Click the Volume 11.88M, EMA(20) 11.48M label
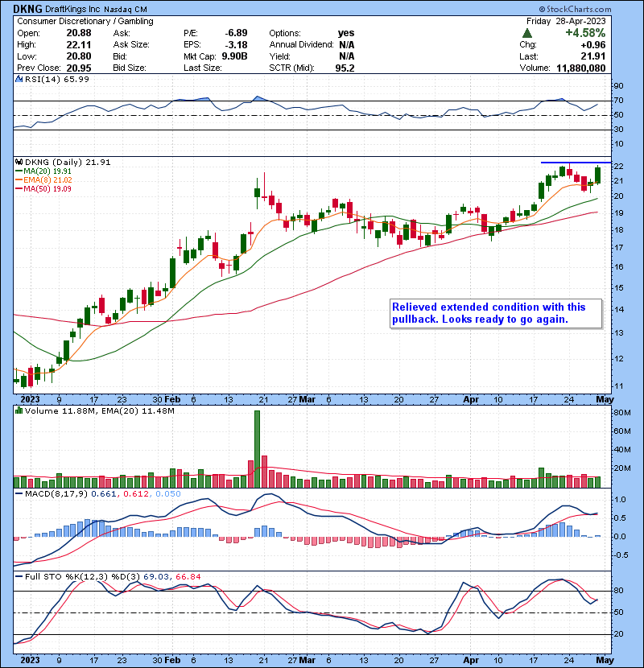The image size is (644, 668). coord(99,411)
